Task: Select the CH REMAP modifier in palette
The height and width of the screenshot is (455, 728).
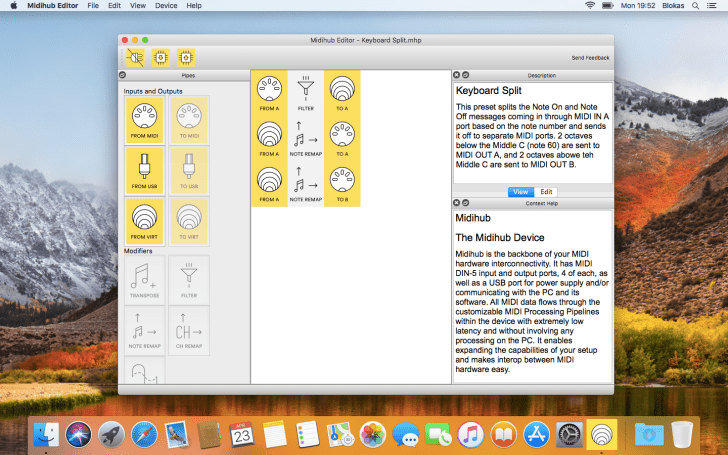Action: pos(189,331)
